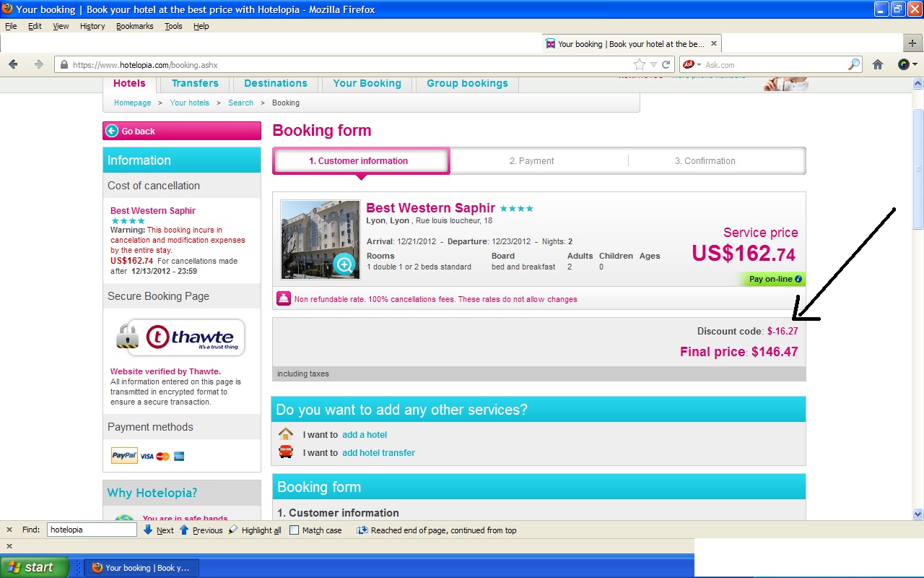The width and height of the screenshot is (924, 578).
Task: Click Your hotels breadcrumb link
Action: tap(189, 103)
